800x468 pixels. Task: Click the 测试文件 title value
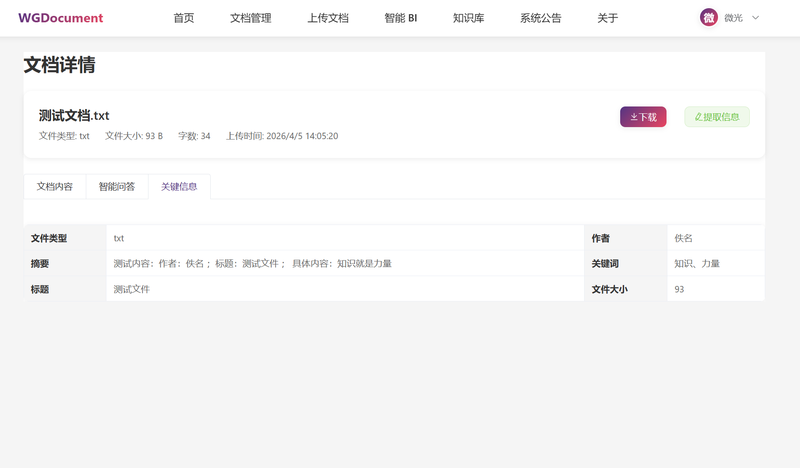(132, 289)
